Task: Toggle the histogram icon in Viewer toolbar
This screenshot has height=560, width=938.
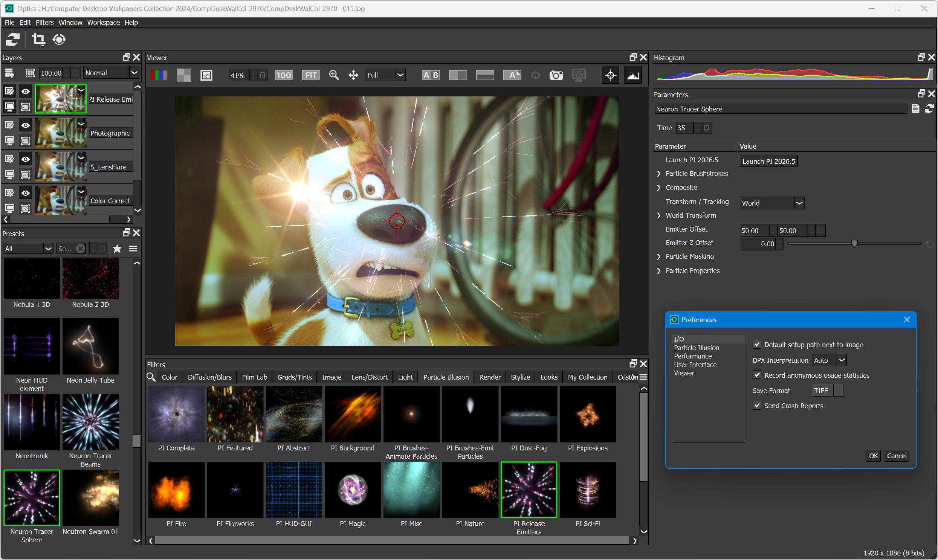Action: click(x=633, y=75)
